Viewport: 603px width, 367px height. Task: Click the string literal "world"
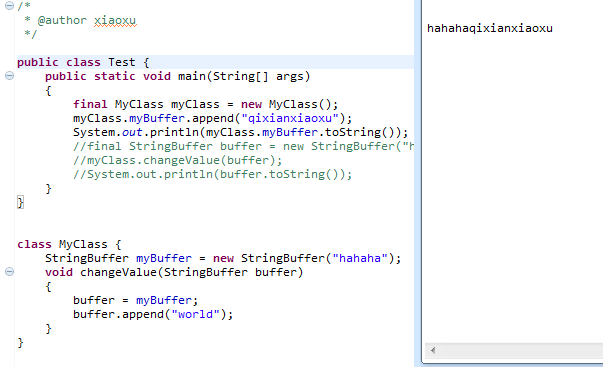(195, 314)
